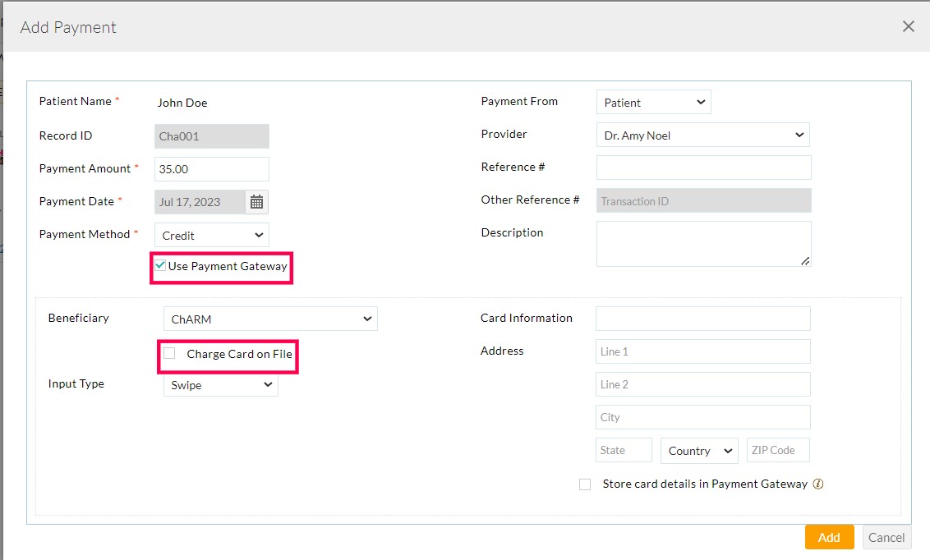The width and height of the screenshot is (930, 560).
Task: Cancel the payment entry
Action: 886,537
